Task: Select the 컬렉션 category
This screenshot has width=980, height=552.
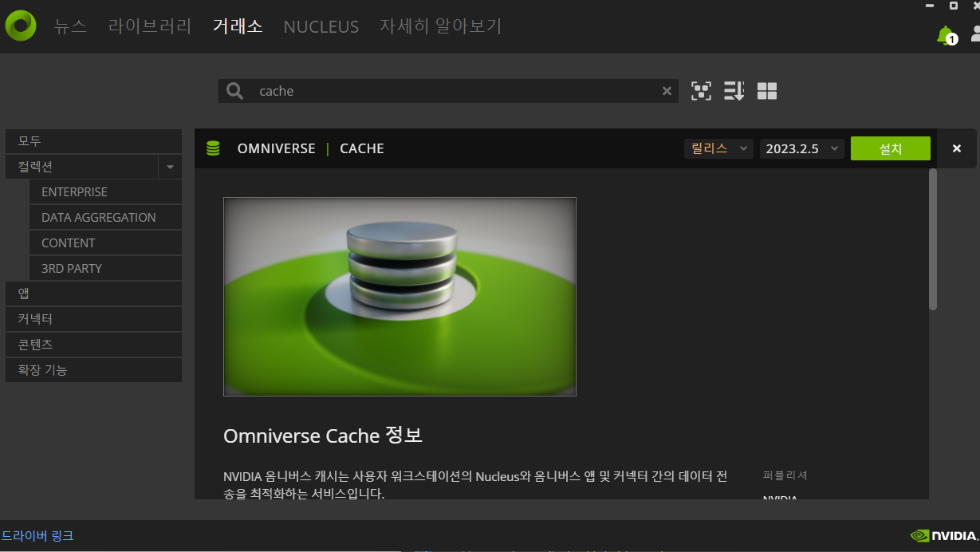Action: (x=82, y=167)
